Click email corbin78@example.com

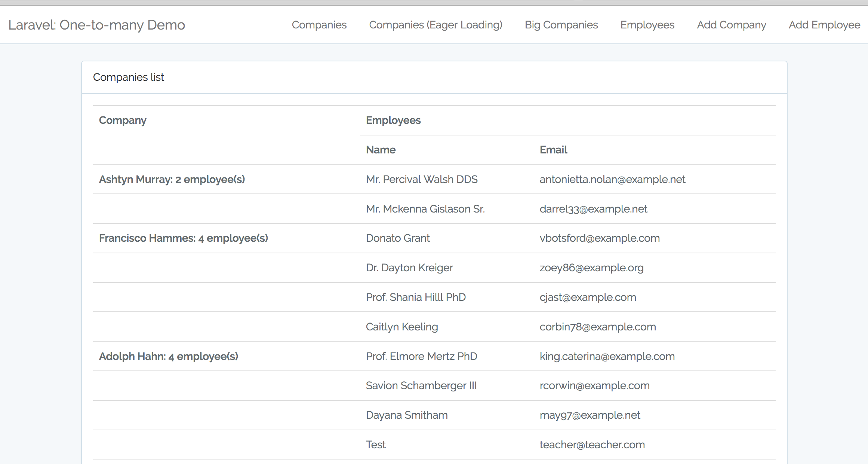[x=597, y=327]
